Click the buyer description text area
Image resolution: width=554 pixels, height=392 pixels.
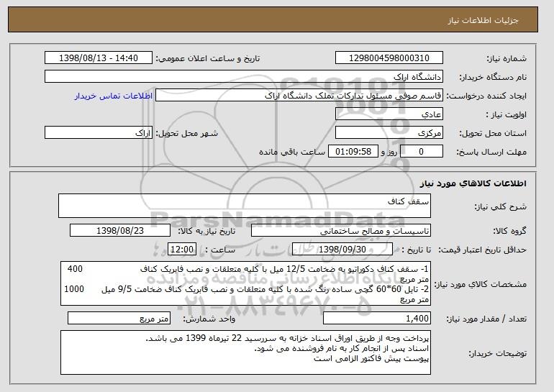click(x=245, y=352)
